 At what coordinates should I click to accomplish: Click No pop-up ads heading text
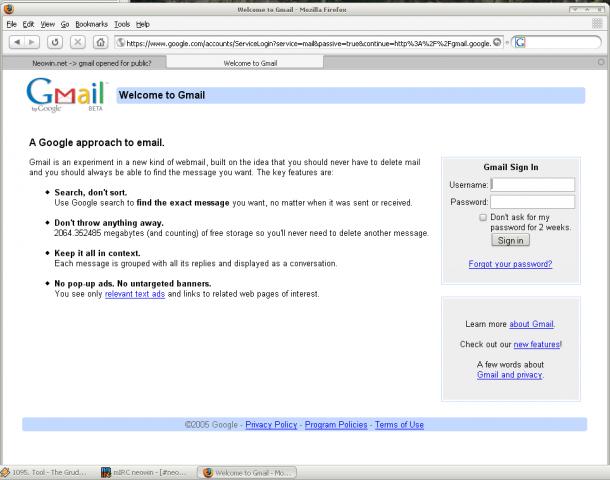pyautogui.click(x=133, y=284)
